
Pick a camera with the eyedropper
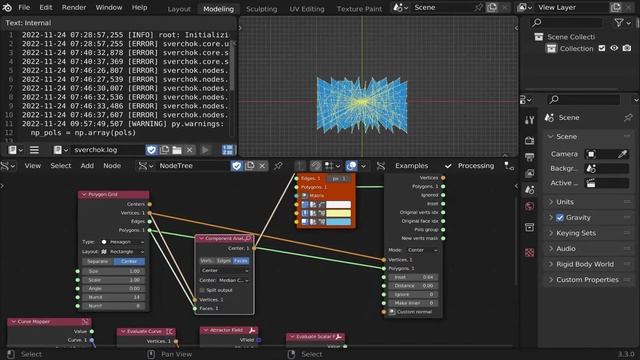pyautogui.click(x=622, y=154)
